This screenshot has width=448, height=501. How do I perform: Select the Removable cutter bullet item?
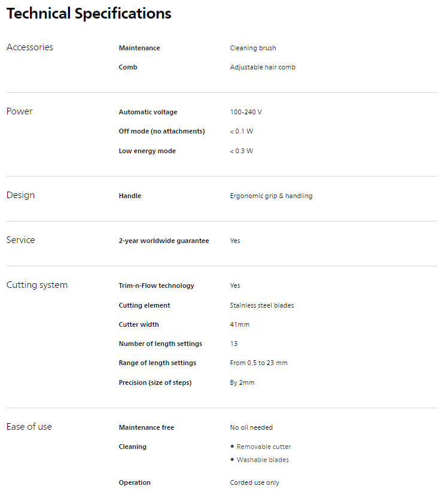(x=264, y=447)
